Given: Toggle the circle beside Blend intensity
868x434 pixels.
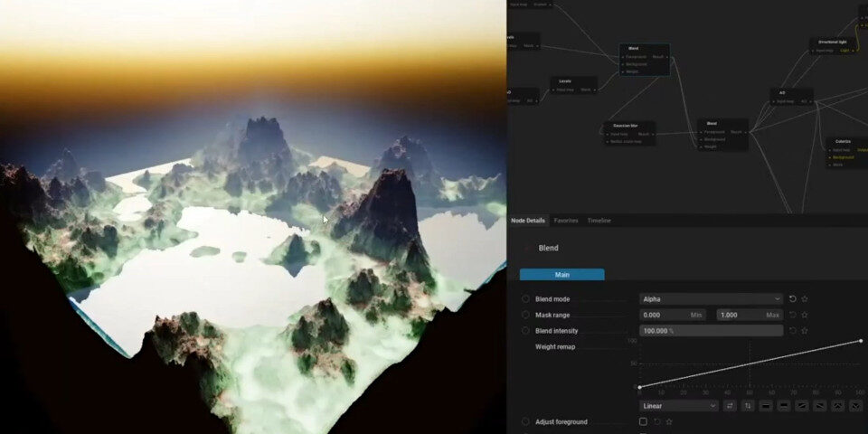Looking at the screenshot, I should click(525, 331).
